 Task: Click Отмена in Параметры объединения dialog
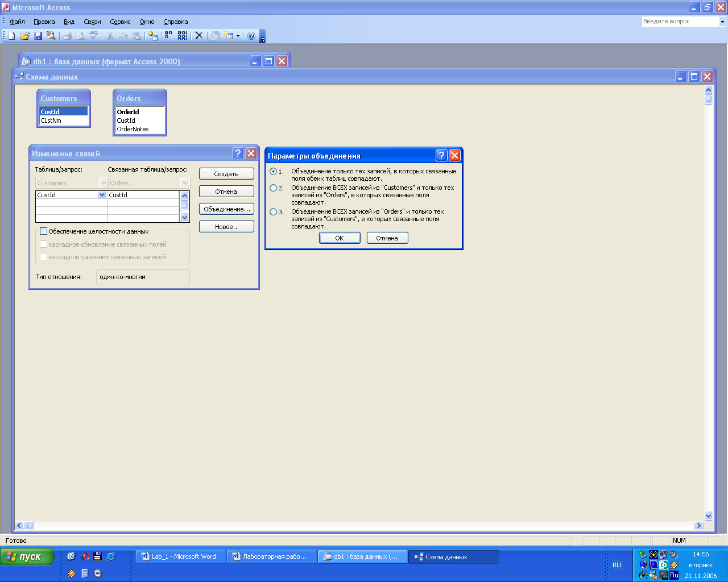tap(387, 238)
